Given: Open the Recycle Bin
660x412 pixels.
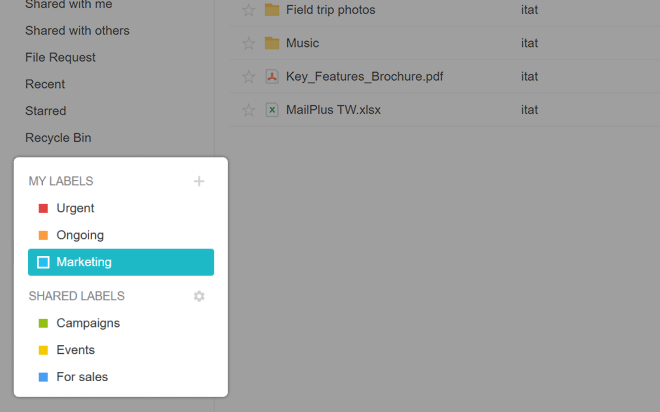Looking at the screenshot, I should click(x=58, y=138).
